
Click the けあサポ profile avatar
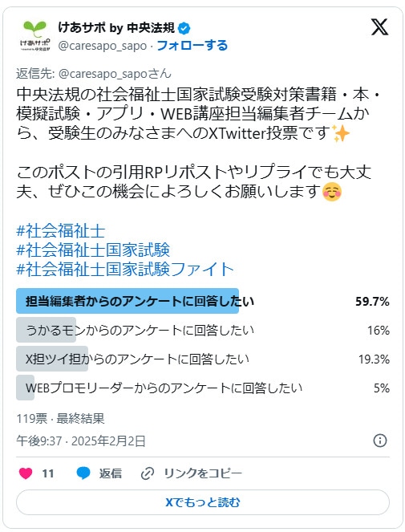pos(34,36)
